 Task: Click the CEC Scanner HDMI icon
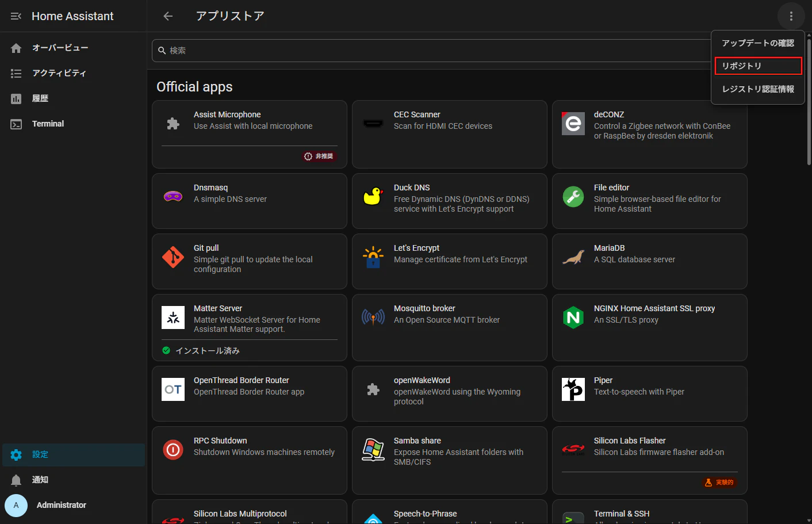coord(373,124)
